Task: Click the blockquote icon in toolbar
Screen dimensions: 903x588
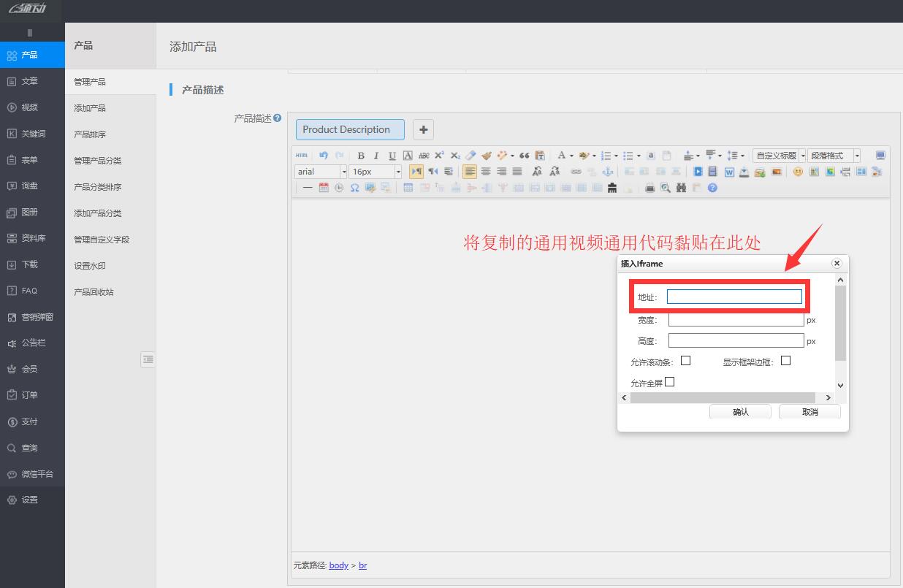Action: point(524,156)
